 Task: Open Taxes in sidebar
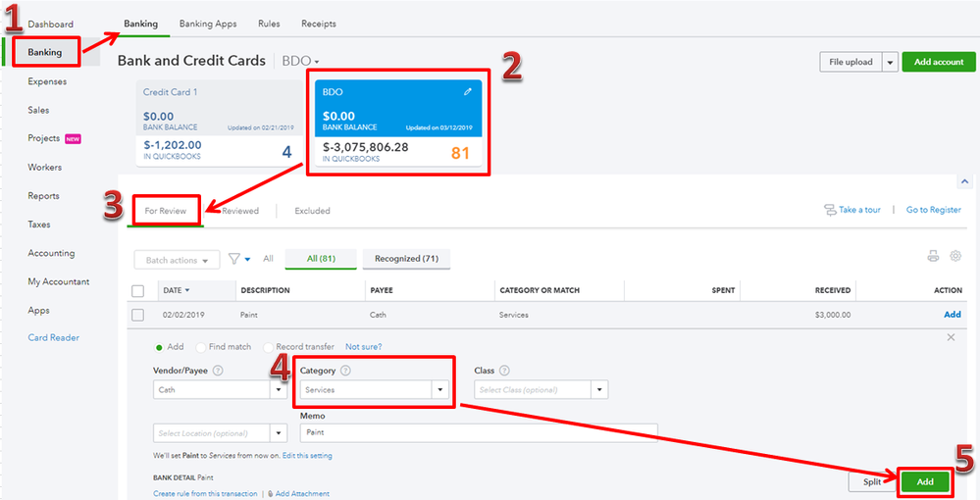(x=39, y=225)
